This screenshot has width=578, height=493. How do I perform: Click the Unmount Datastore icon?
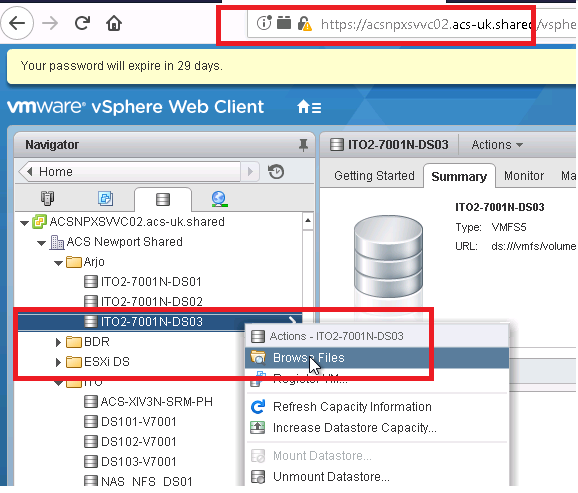click(x=258, y=477)
